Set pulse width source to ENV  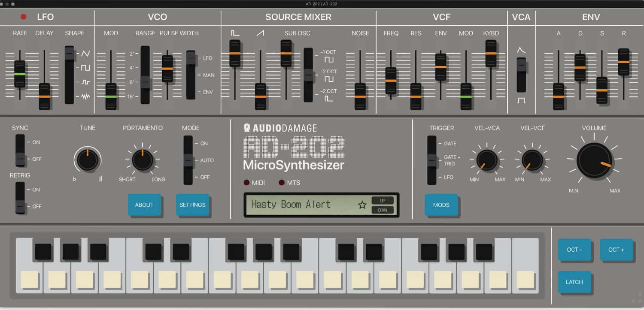tap(208, 92)
